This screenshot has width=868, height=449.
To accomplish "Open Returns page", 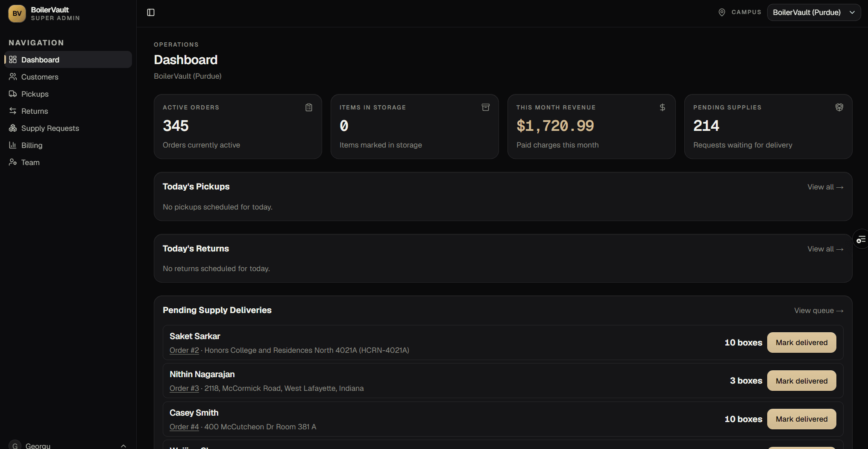I will pyautogui.click(x=68, y=111).
